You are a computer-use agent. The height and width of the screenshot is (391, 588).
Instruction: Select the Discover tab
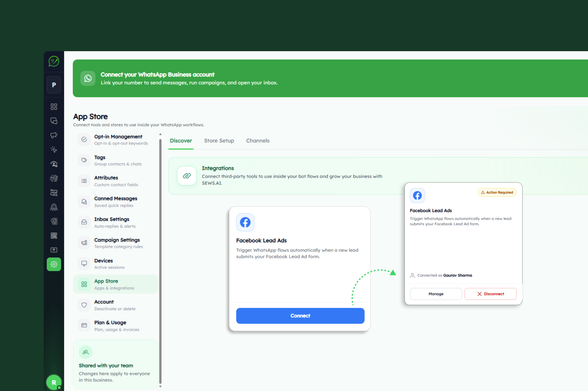coord(181,141)
